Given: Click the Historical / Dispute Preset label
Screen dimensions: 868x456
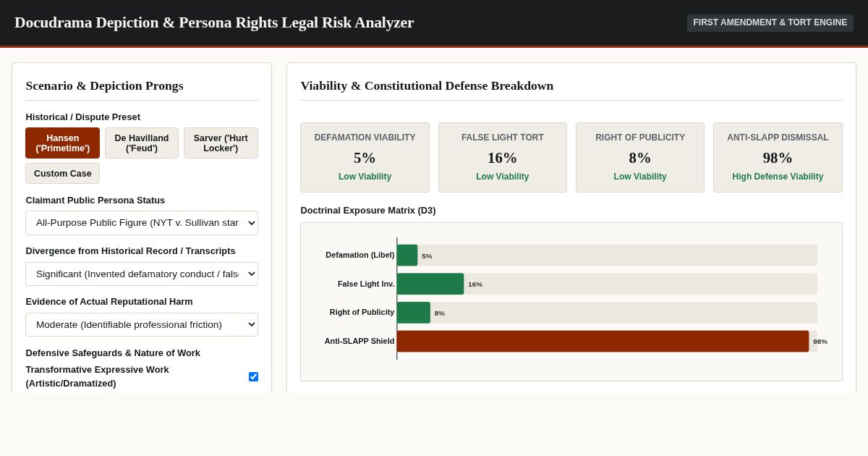Looking at the screenshot, I should pos(83,117).
